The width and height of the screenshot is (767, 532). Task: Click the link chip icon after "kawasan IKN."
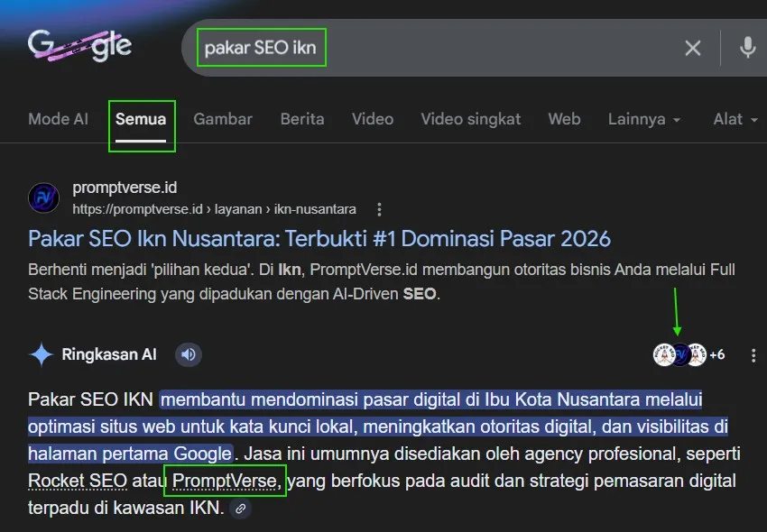coord(240,509)
